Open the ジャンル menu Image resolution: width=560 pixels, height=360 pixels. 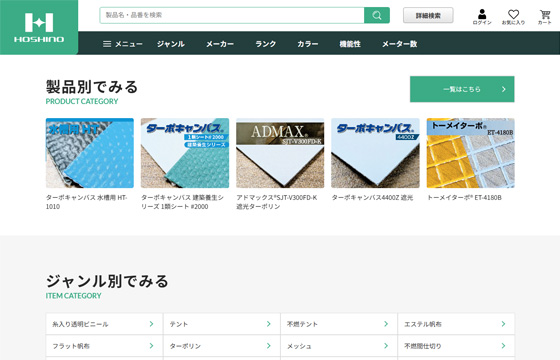(x=171, y=44)
